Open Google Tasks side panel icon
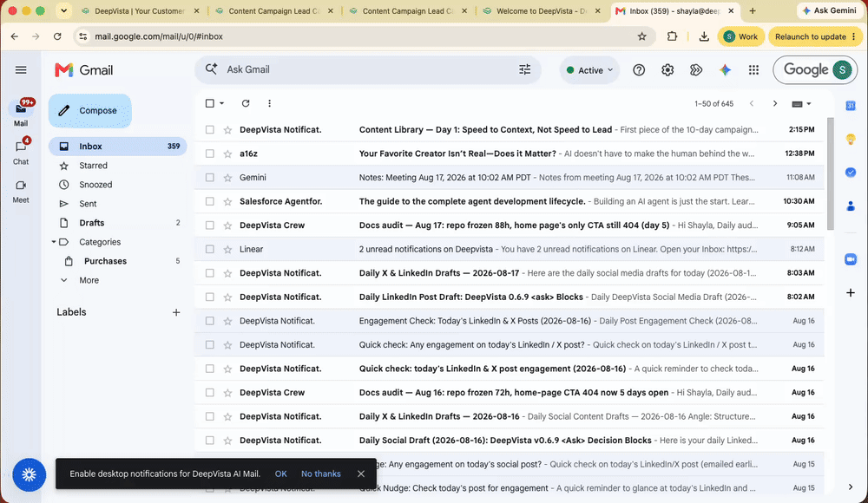The height and width of the screenshot is (503, 868). pos(851,173)
